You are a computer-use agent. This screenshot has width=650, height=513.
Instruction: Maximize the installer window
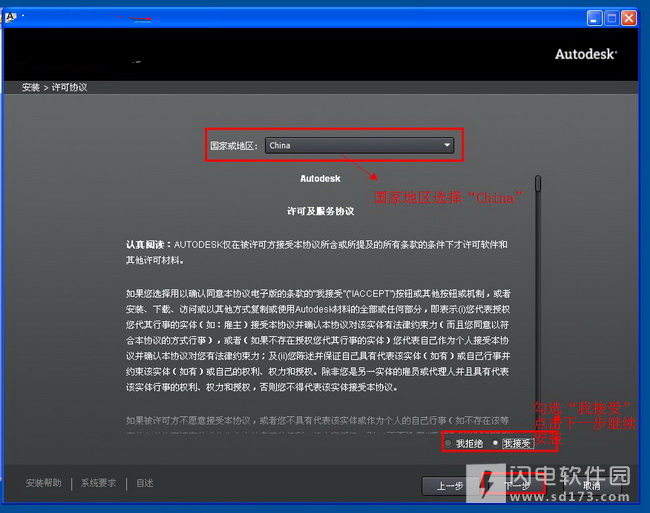(612, 18)
